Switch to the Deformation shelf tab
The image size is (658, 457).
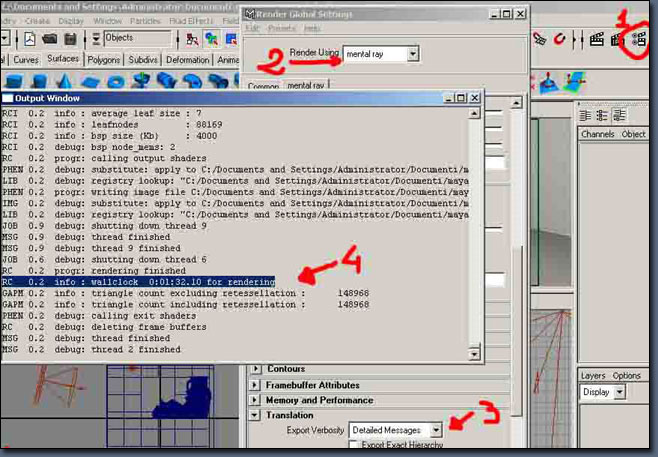coord(188,60)
